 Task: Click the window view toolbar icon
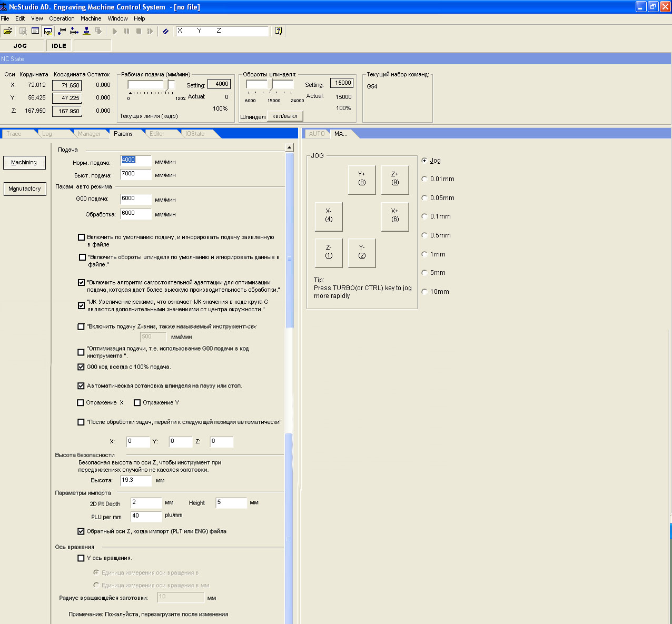(35, 31)
